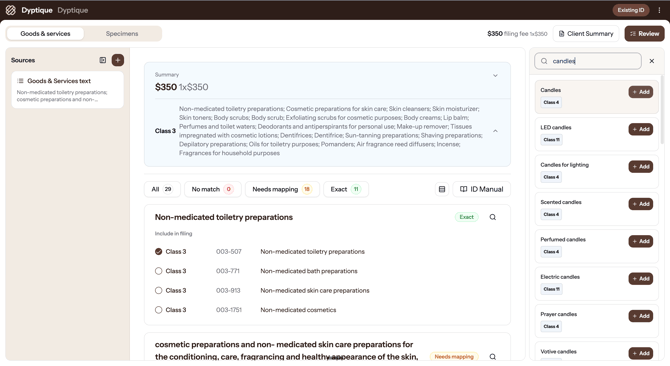Add Candles for lighting entry
The width and height of the screenshot is (670, 366).
tap(641, 167)
